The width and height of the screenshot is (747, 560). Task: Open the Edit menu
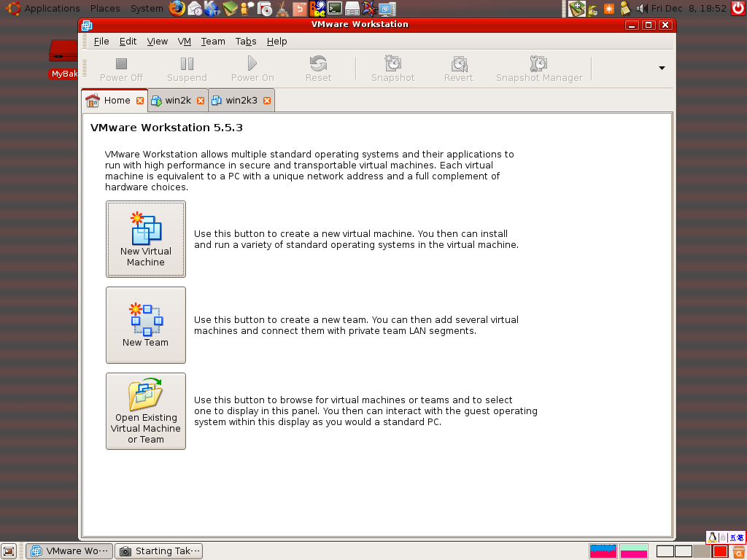[x=128, y=42]
